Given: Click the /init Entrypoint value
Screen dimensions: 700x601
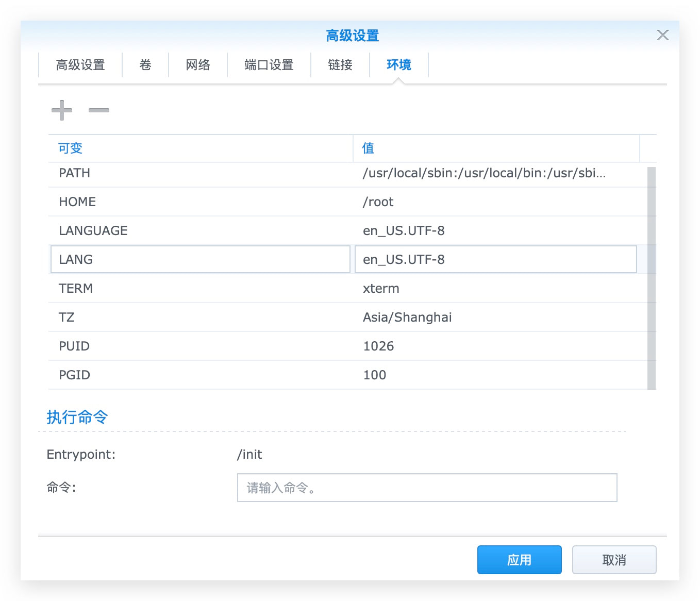Looking at the screenshot, I should click(x=249, y=455).
